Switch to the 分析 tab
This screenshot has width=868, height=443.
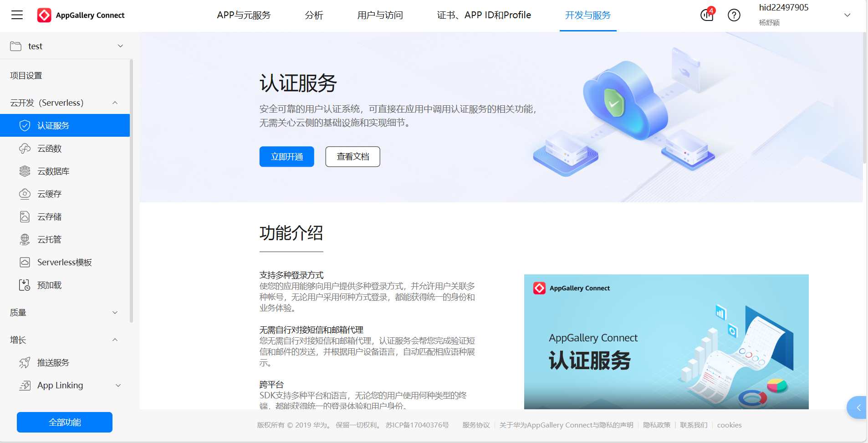pos(314,15)
